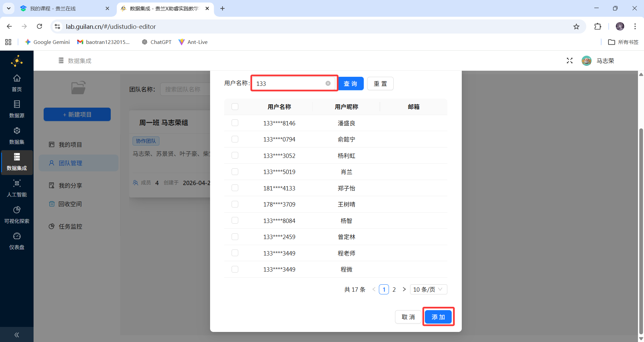
Task: Check the checkbox next to 潘盛良
Action: tap(235, 123)
